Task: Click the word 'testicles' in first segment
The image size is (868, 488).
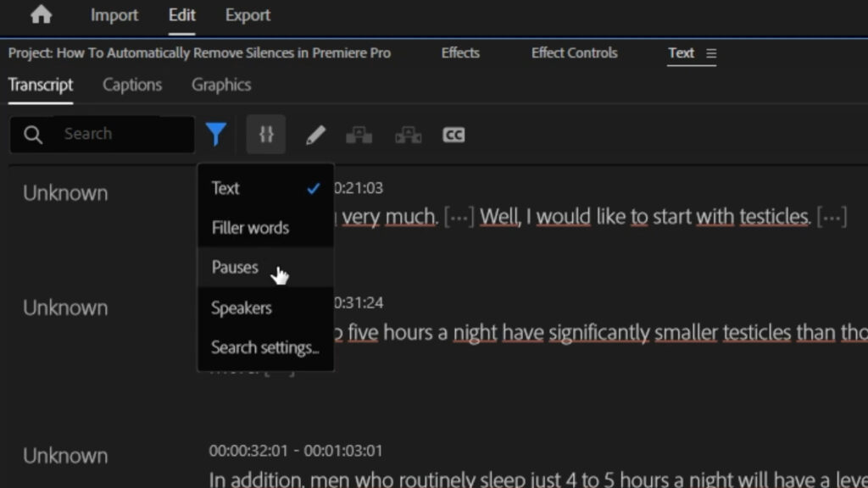Action: 774,216
